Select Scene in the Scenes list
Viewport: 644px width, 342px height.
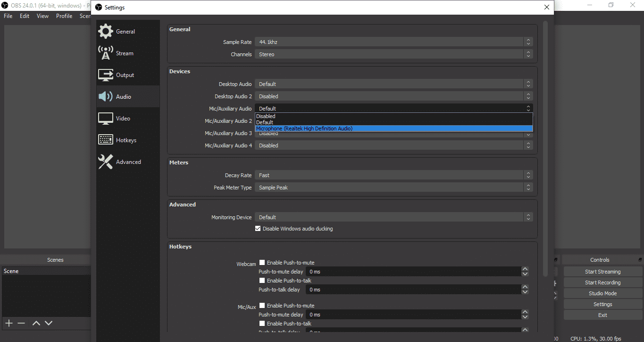[46, 271]
